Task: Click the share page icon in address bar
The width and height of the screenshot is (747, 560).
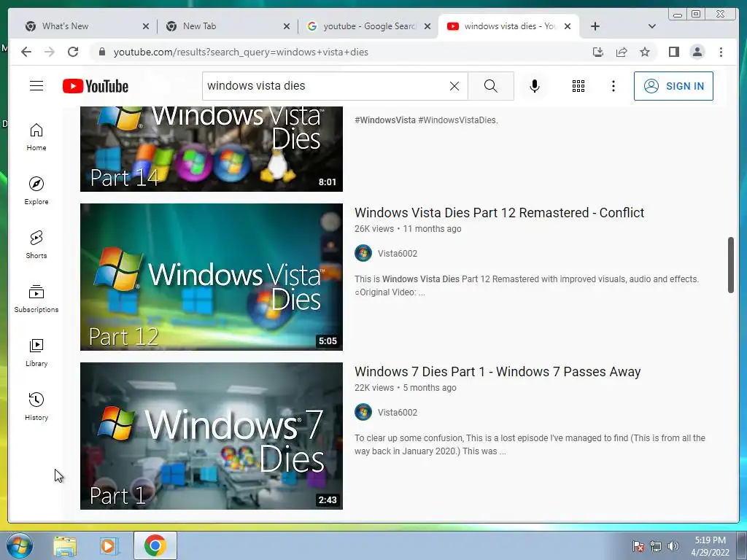Action: tap(622, 52)
